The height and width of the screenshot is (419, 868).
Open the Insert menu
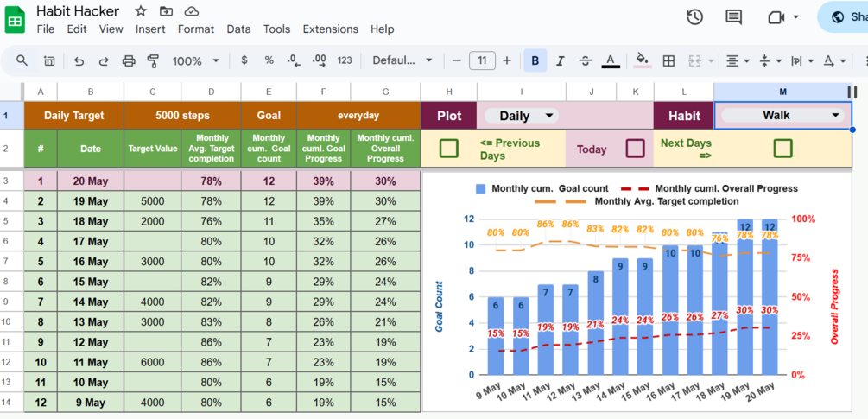150,29
